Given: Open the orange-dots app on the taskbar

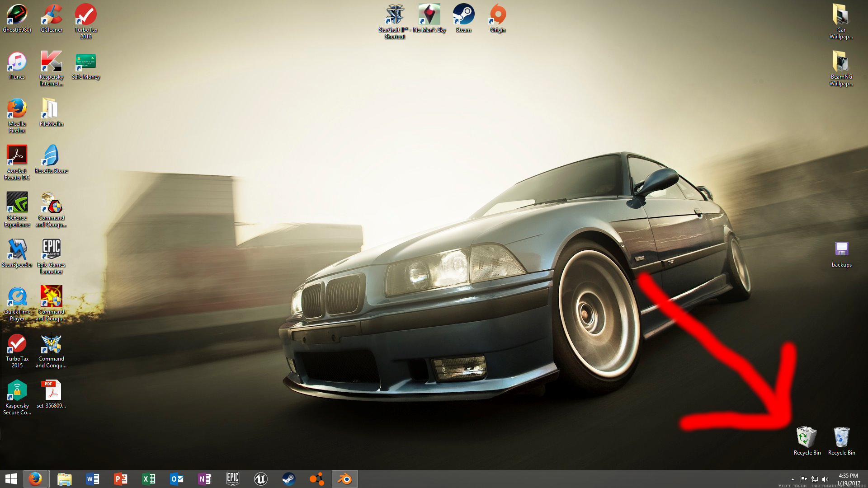Looking at the screenshot, I should 317,479.
